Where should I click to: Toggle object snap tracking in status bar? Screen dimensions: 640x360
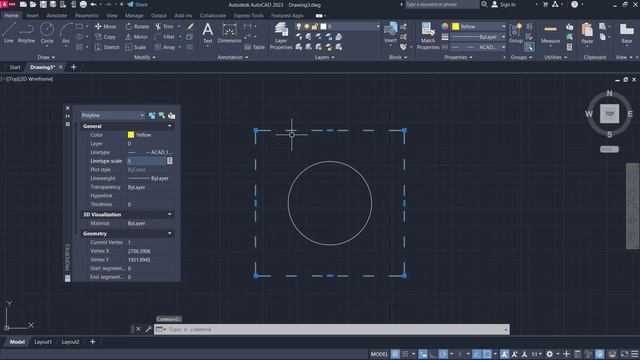tap(477, 354)
